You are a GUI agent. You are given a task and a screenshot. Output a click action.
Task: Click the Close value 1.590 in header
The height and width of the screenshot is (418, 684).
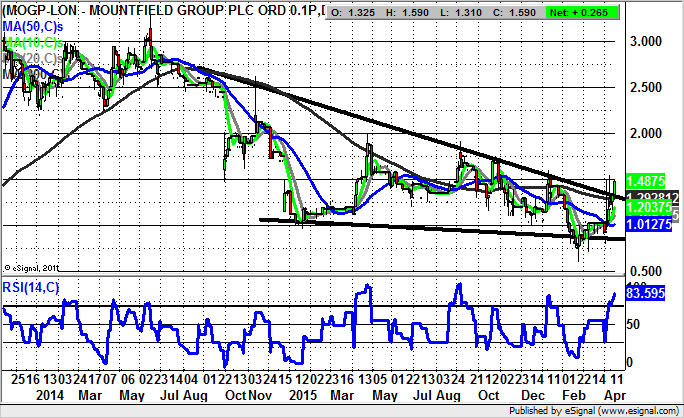coord(519,12)
